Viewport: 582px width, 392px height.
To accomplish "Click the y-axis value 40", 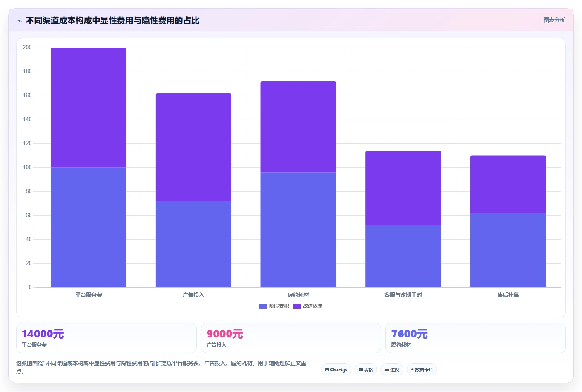I will click(29, 239).
